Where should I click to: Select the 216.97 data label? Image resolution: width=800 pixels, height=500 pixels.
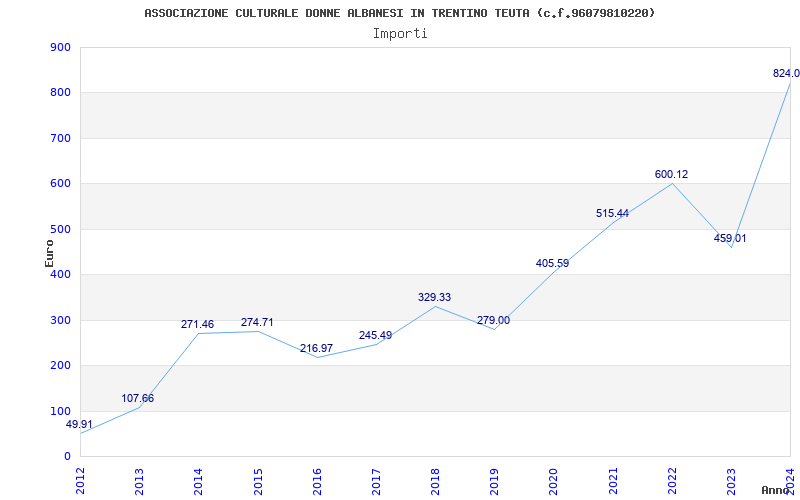click(x=316, y=348)
